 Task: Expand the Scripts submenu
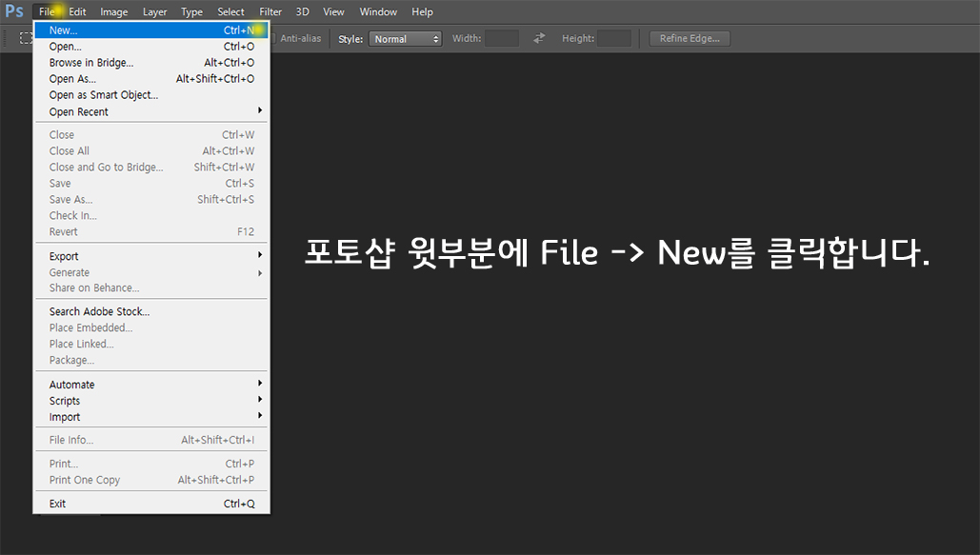click(x=151, y=401)
